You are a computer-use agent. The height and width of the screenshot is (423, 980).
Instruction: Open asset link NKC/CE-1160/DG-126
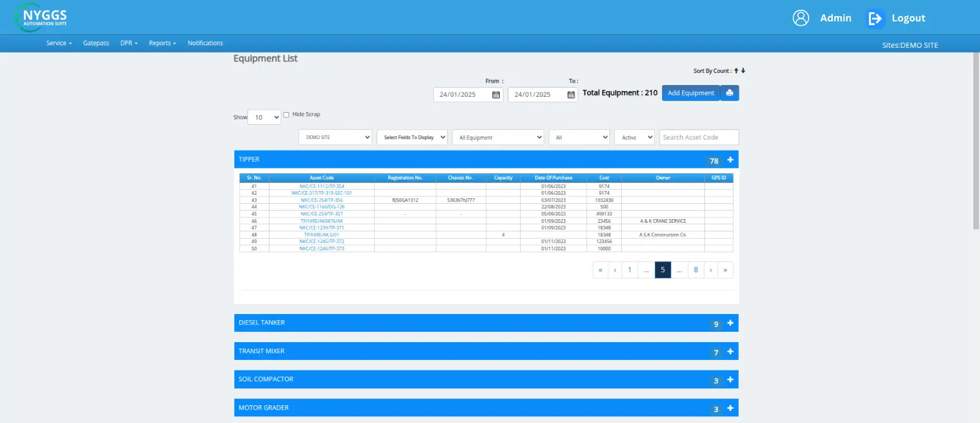322,207
